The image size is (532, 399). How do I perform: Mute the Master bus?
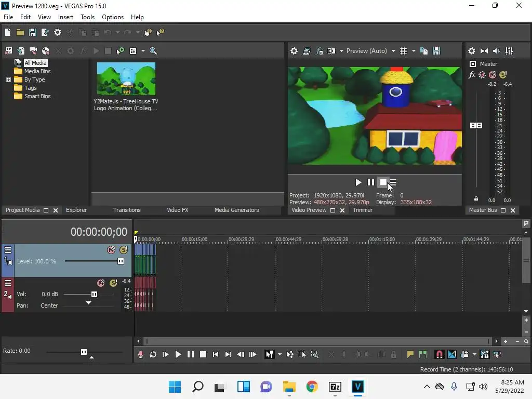pyautogui.click(x=493, y=75)
